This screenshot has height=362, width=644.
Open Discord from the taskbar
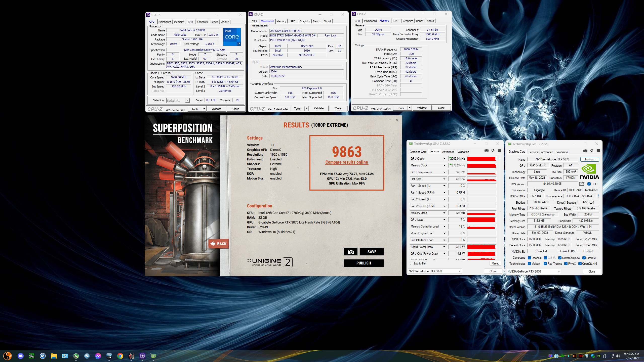tap(21, 356)
